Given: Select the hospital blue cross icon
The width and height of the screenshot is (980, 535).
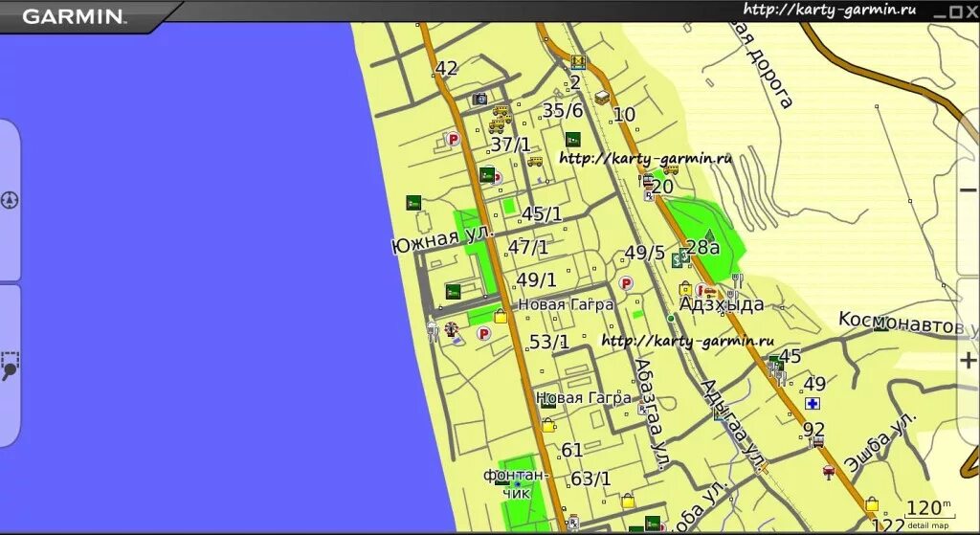Looking at the screenshot, I should (x=812, y=403).
